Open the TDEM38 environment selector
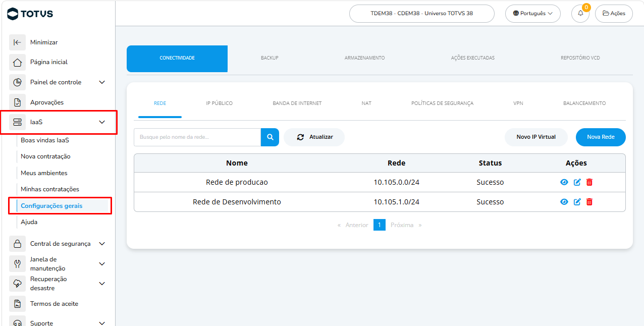The width and height of the screenshot is (644, 326). point(422,14)
